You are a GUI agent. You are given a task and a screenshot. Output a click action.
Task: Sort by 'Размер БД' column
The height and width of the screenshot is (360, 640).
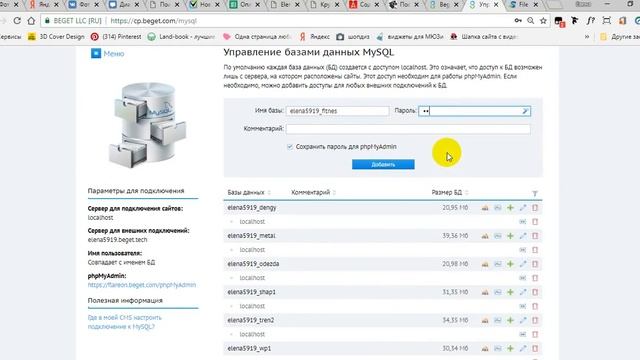coord(449,193)
